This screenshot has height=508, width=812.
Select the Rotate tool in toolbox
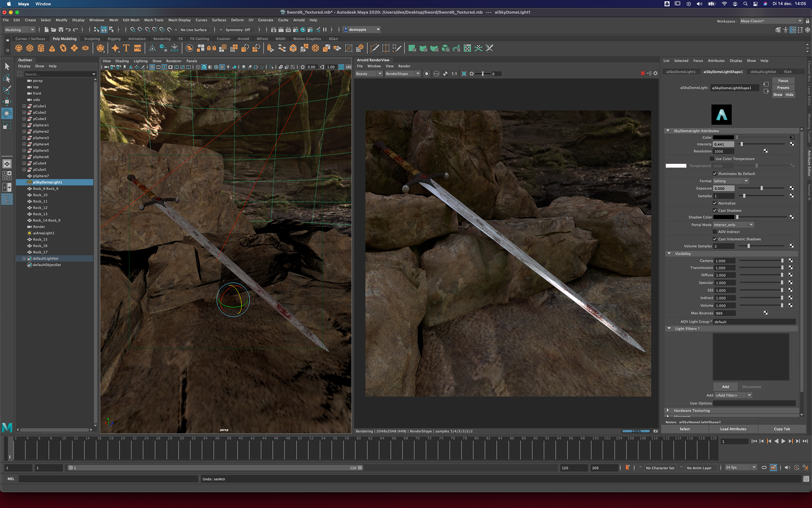click(x=7, y=113)
